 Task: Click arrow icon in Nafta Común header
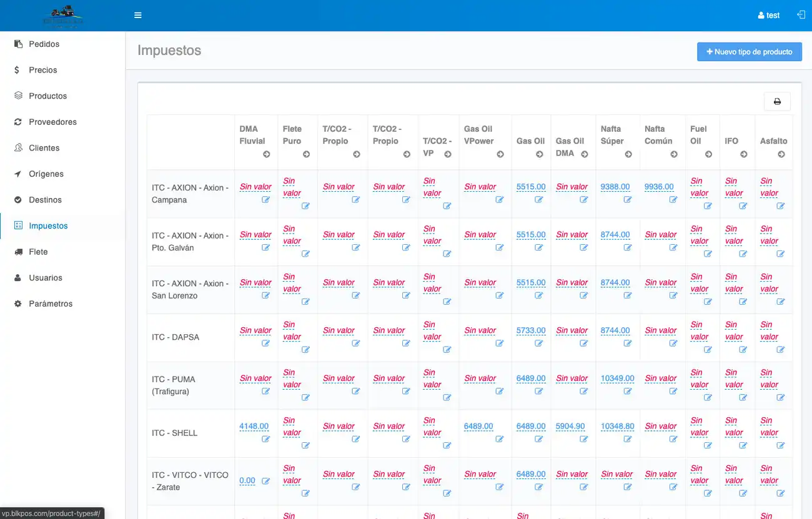(674, 154)
